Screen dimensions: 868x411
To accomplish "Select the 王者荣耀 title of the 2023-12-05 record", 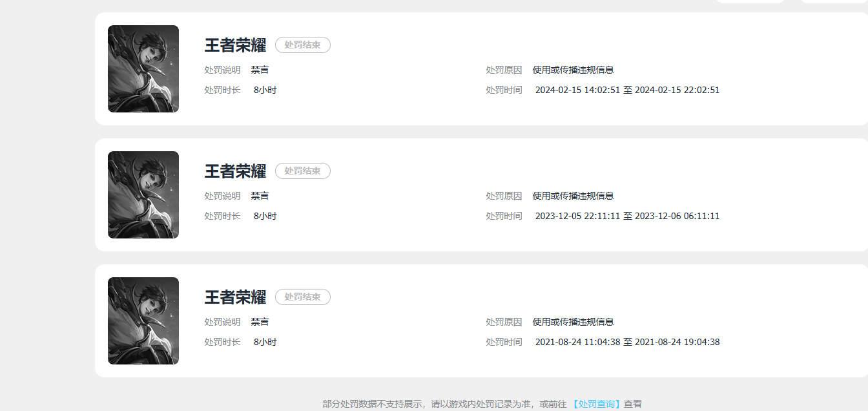I will (235, 171).
